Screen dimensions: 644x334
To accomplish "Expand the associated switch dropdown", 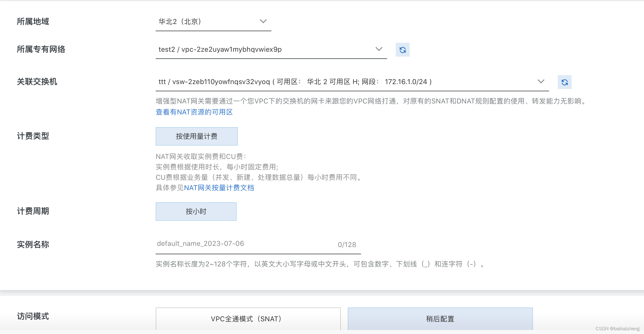I will tap(540, 81).
